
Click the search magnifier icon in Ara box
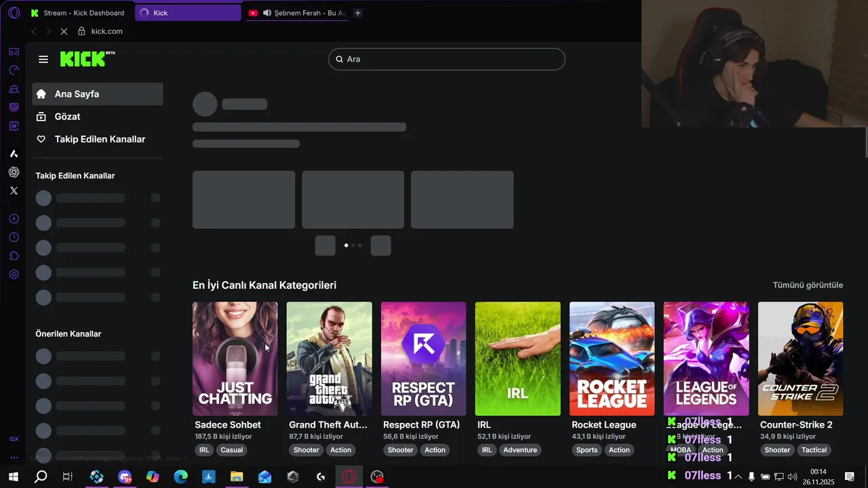(x=339, y=59)
